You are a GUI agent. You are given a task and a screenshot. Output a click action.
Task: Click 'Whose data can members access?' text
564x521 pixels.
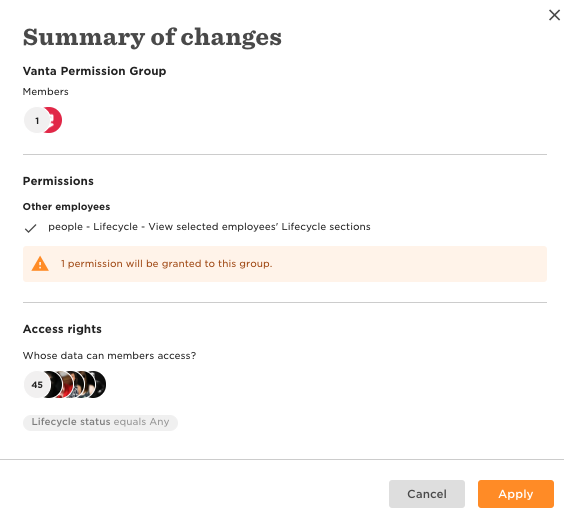[x=109, y=355]
